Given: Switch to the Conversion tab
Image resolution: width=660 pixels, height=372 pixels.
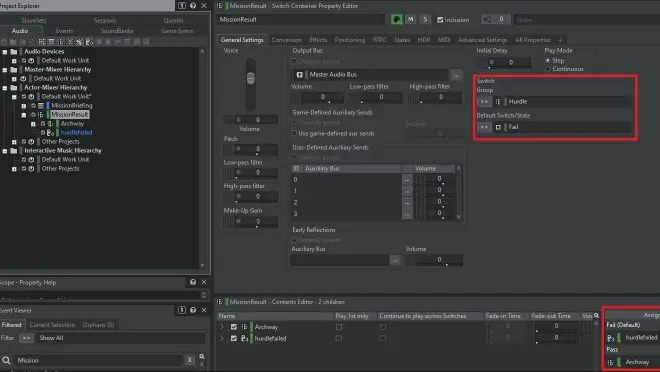Looking at the screenshot, I should [x=286, y=40].
